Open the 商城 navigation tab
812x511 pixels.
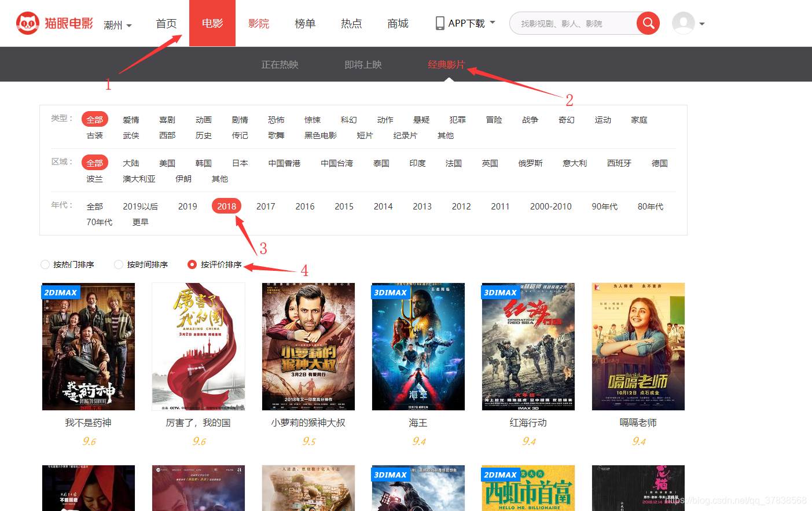tap(398, 23)
